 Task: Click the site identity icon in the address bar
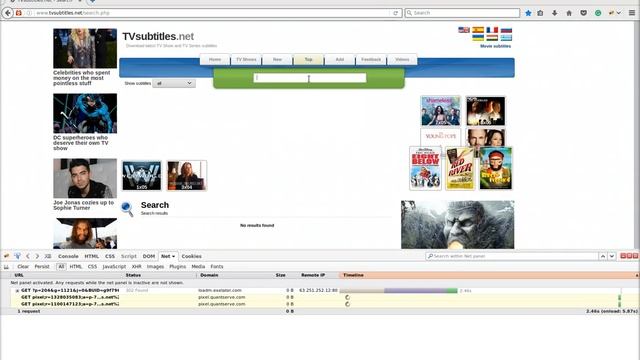point(29,13)
